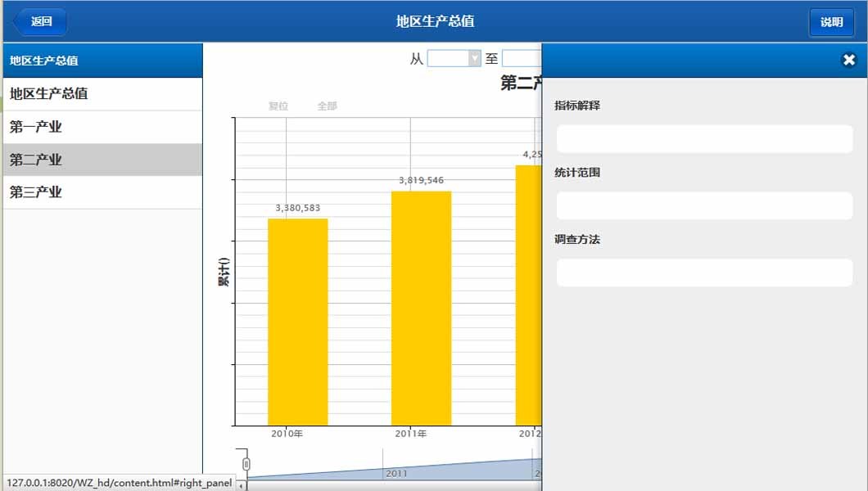Click the 2010年 bar in the chart

click(297, 319)
